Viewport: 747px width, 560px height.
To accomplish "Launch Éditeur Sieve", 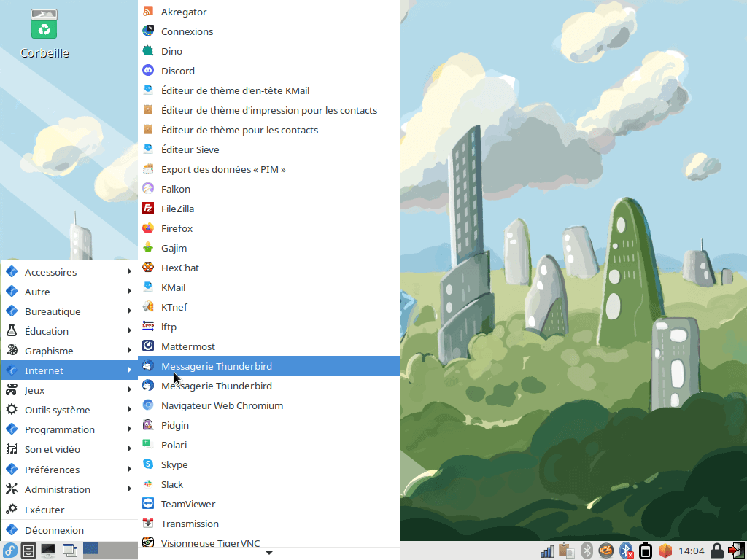I will (x=269, y=149).
